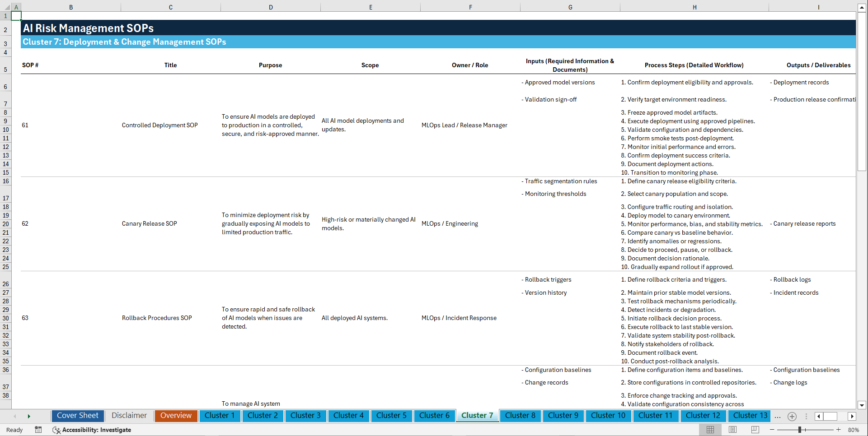Switch to the Overview sheet tab
This screenshot has width=868, height=436.
point(176,416)
